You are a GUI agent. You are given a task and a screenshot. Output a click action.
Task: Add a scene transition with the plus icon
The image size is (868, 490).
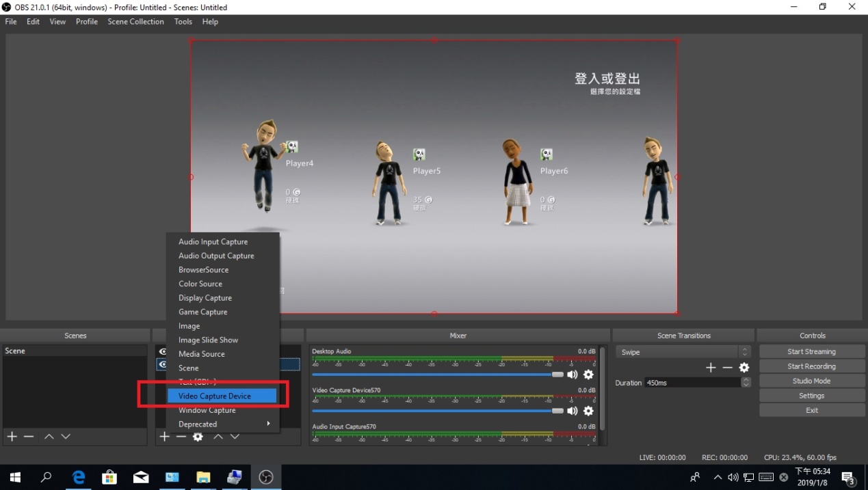coord(711,368)
